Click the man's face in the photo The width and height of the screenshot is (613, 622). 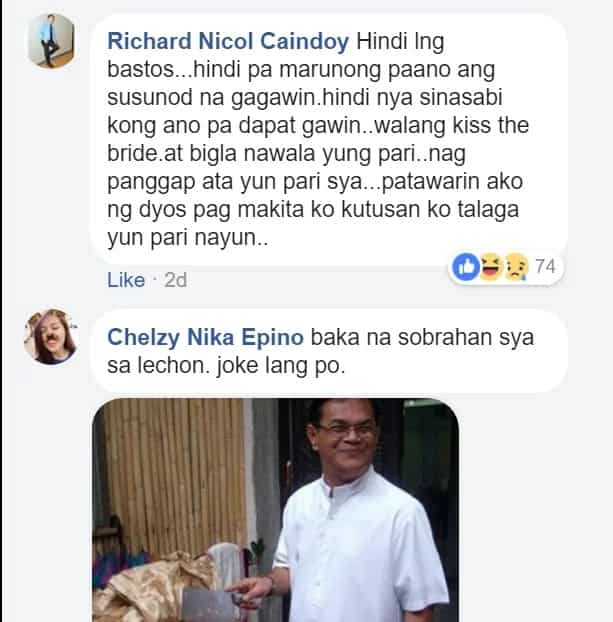(346, 436)
